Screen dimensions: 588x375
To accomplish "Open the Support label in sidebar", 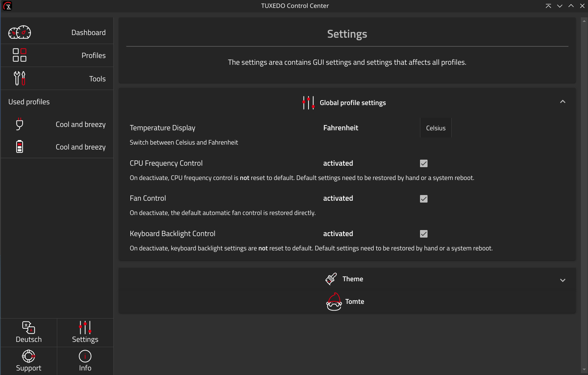I will [x=29, y=368].
